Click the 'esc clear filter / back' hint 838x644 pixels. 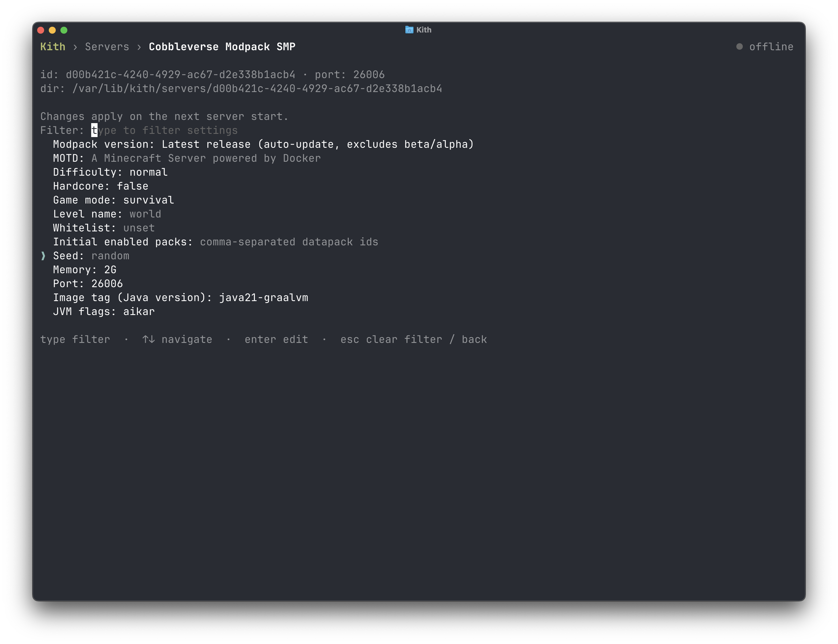pyautogui.click(x=414, y=340)
